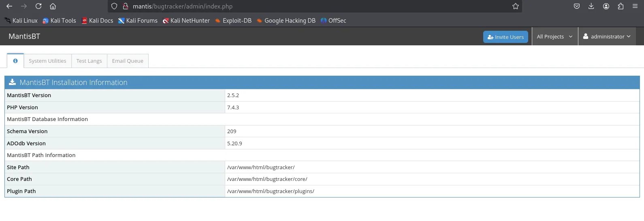Viewport: 644px width, 221px height.
Task: Switch to Email Queue tab
Action: (128, 61)
